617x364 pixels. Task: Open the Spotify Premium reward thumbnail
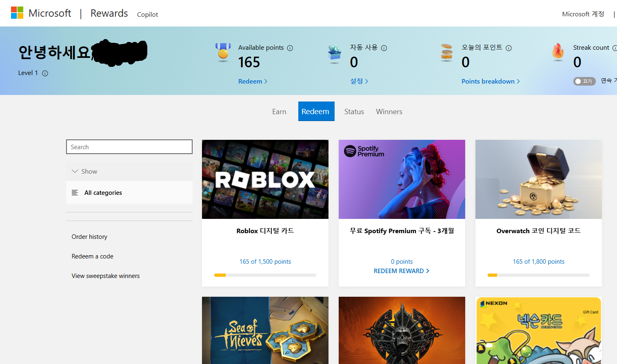402,179
